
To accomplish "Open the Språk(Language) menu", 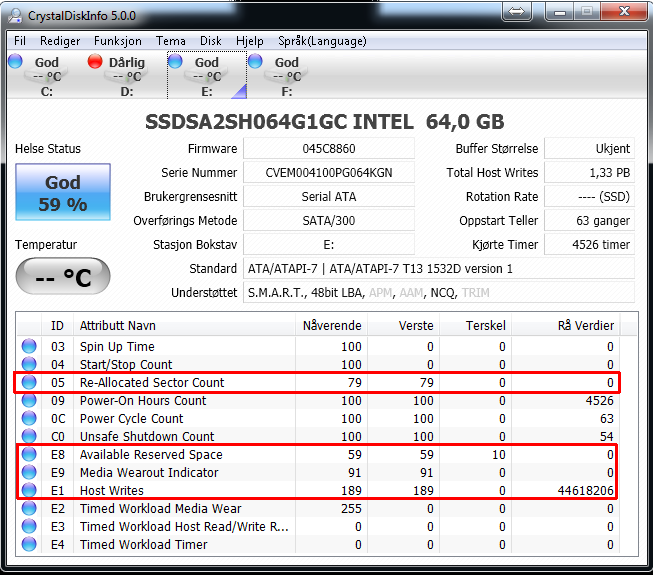I will tap(322, 41).
